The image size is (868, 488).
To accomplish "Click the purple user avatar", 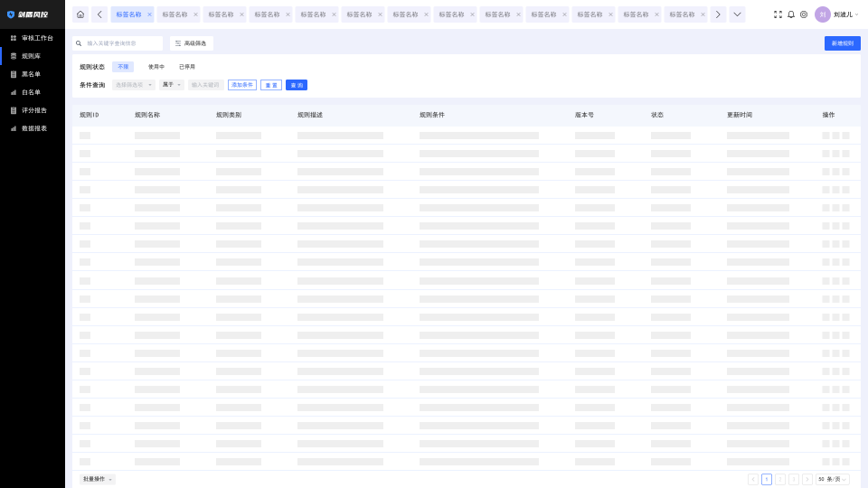I will pyautogui.click(x=822, y=14).
